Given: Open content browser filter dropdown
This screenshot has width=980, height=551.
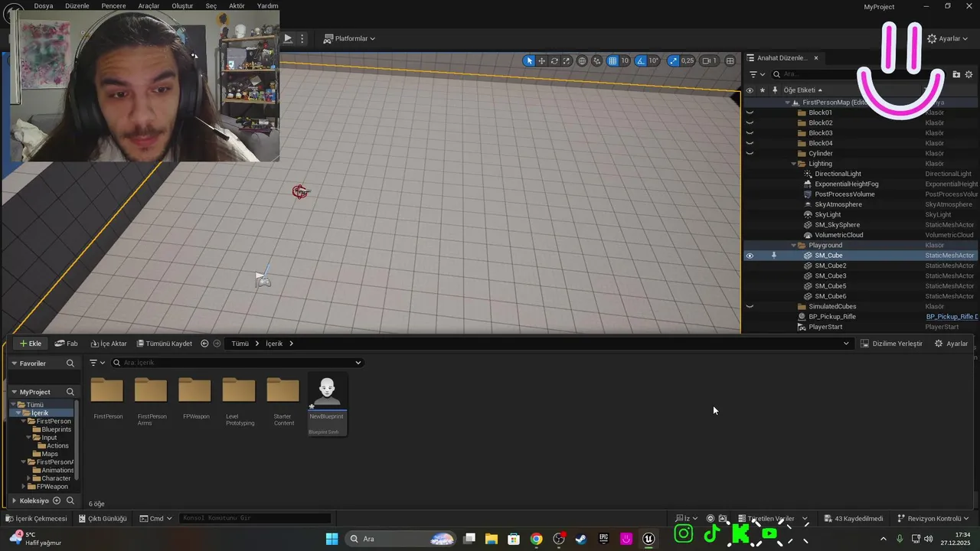Looking at the screenshot, I should 97,363.
